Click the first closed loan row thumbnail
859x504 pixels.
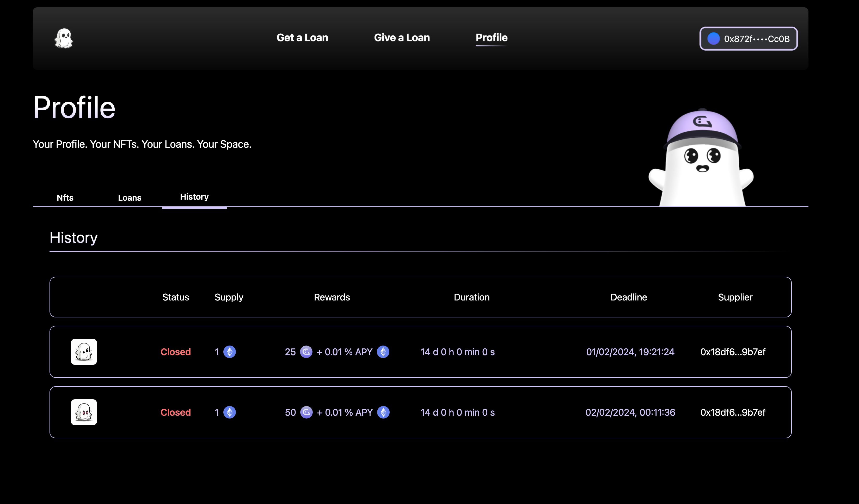pos(83,352)
